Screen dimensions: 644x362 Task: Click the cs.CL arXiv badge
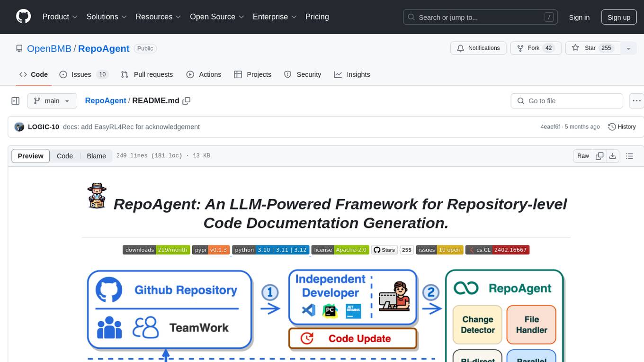coord(497,250)
